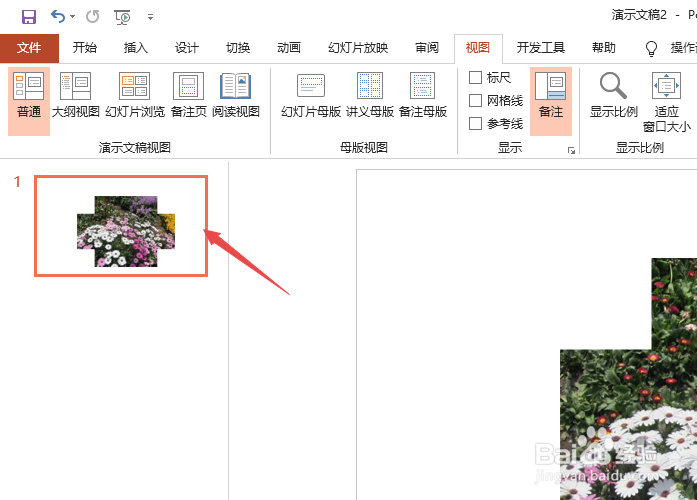697x500 pixels.
Task: Open 显示 group dialog launcher
Action: 571,151
